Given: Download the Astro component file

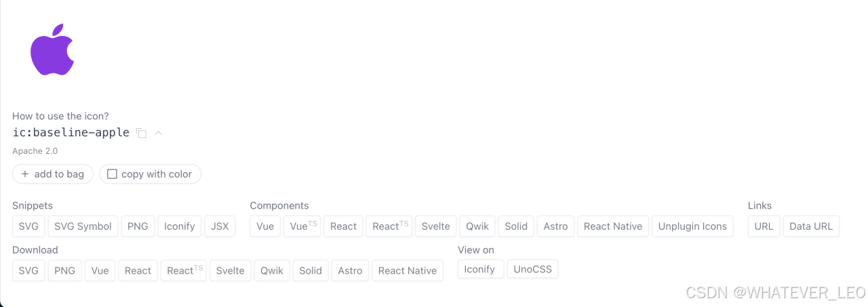Looking at the screenshot, I should pyautogui.click(x=350, y=270).
